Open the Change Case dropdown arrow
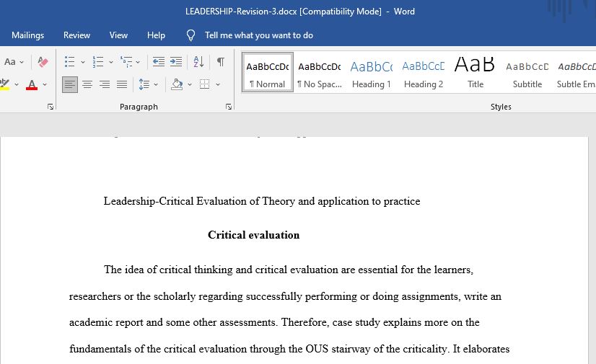The image size is (596, 364). (22, 62)
